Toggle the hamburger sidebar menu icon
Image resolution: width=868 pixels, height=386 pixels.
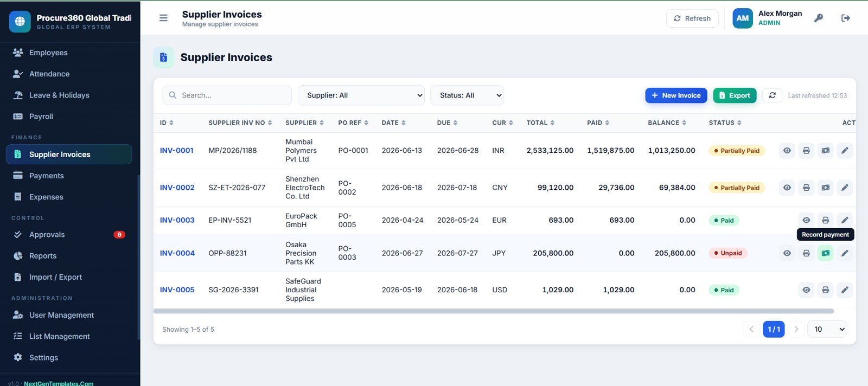(x=163, y=18)
